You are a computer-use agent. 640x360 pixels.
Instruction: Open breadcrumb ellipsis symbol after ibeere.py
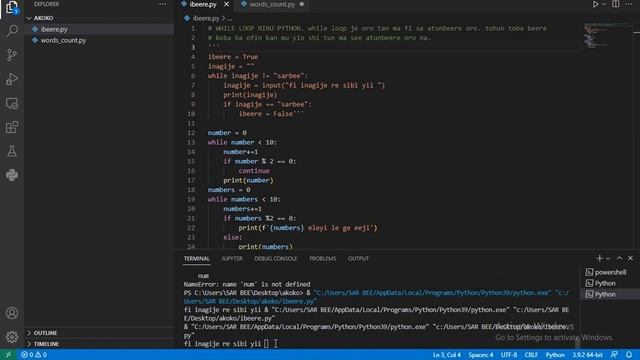coord(229,18)
